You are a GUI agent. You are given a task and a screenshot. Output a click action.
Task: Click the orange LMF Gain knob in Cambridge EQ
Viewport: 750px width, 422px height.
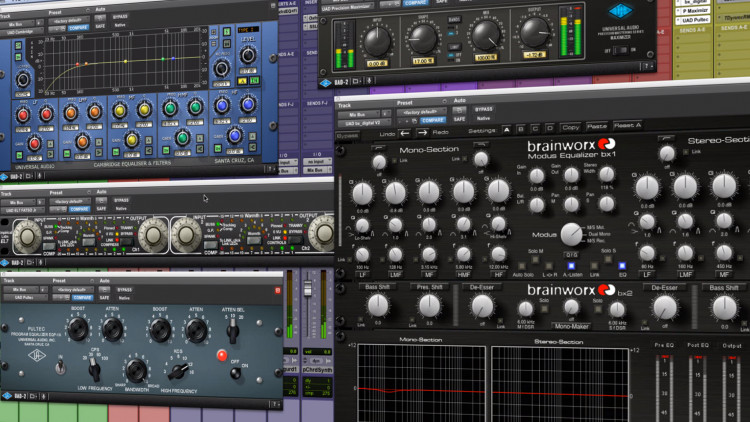pyautogui.click(x=82, y=142)
